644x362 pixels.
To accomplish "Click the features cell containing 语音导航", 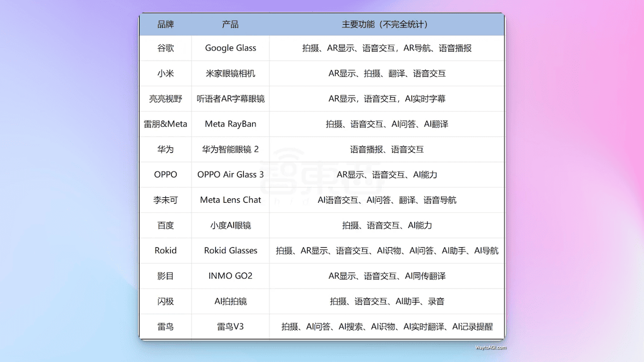I will coord(387,200).
